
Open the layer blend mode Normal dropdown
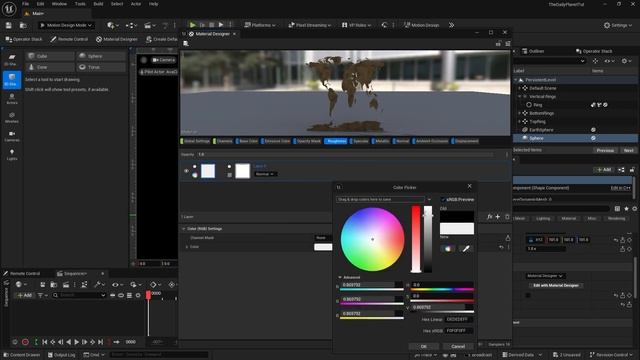pyautogui.click(x=265, y=174)
